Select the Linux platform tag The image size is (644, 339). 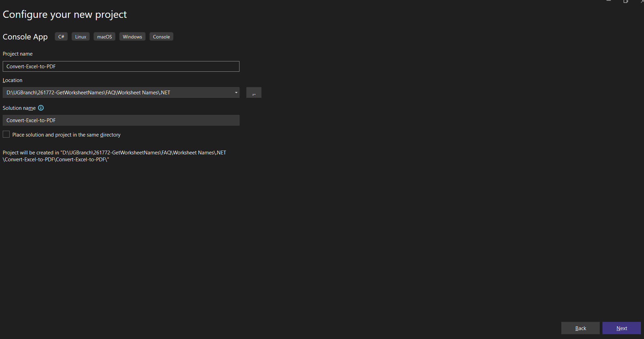[80, 36]
